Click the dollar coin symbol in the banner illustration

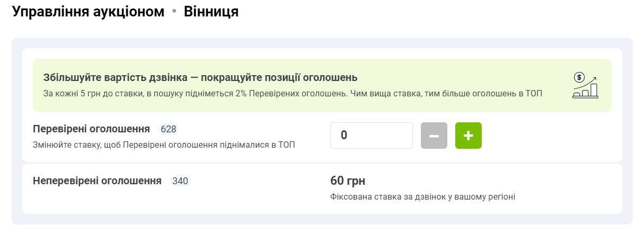coord(579,78)
